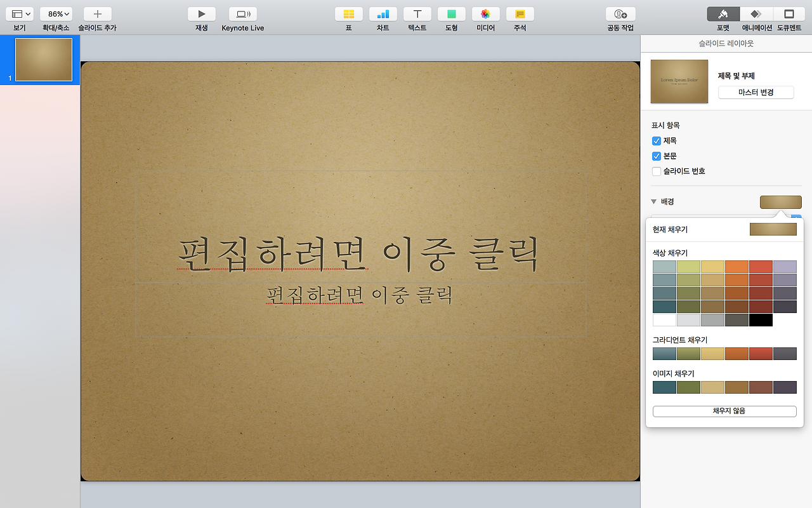
Task: Uncheck the 제목 title checkbox
Action: (x=656, y=140)
